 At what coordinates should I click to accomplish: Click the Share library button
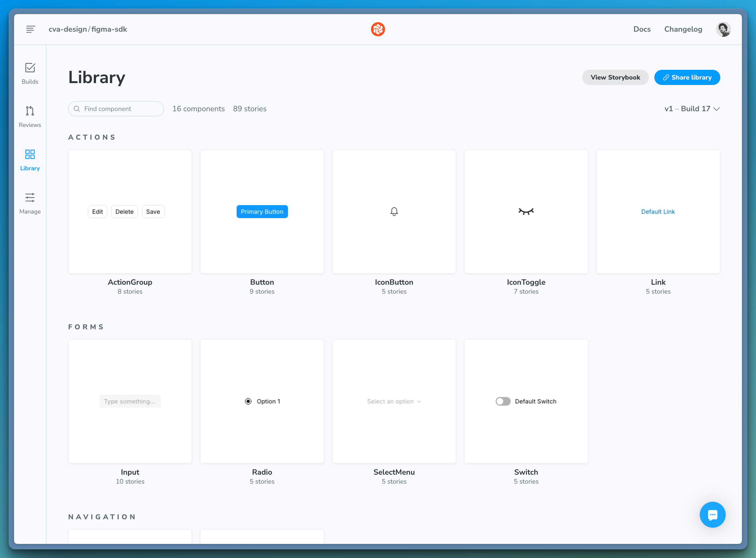[687, 78]
